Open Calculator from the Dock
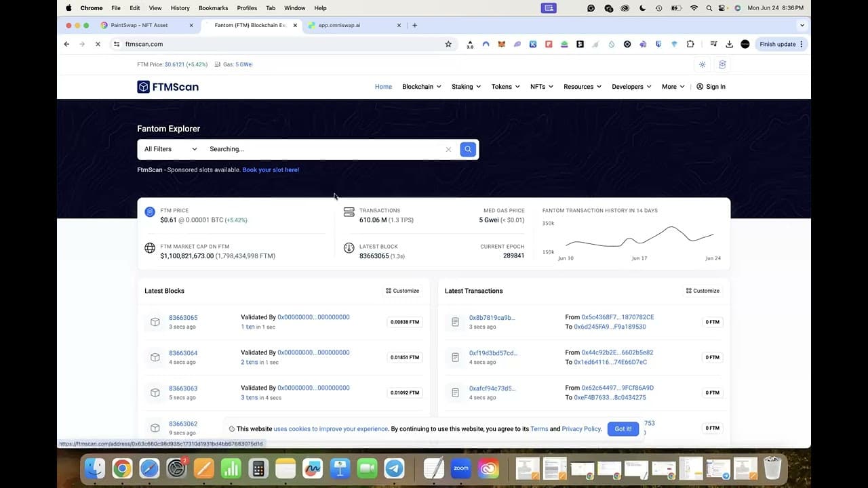This screenshot has height=488, width=868. (258, 468)
